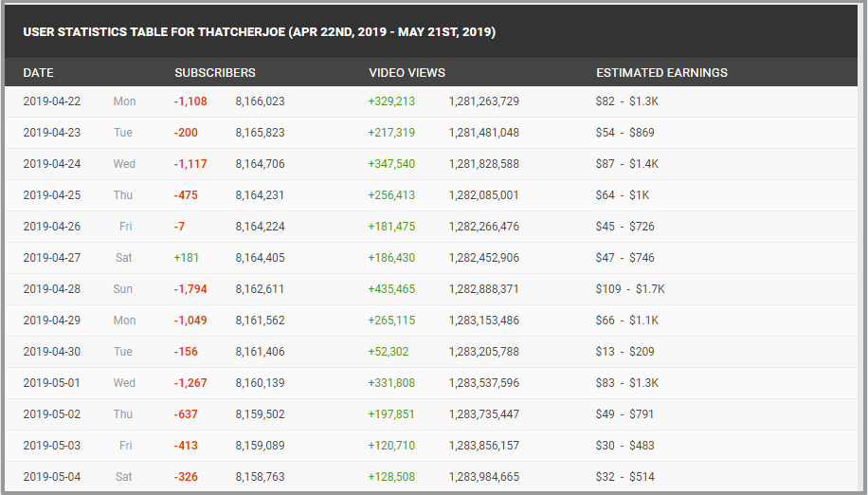The image size is (868, 495).
Task: Click the green +181 subscriber gain
Action: coord(186,258)
